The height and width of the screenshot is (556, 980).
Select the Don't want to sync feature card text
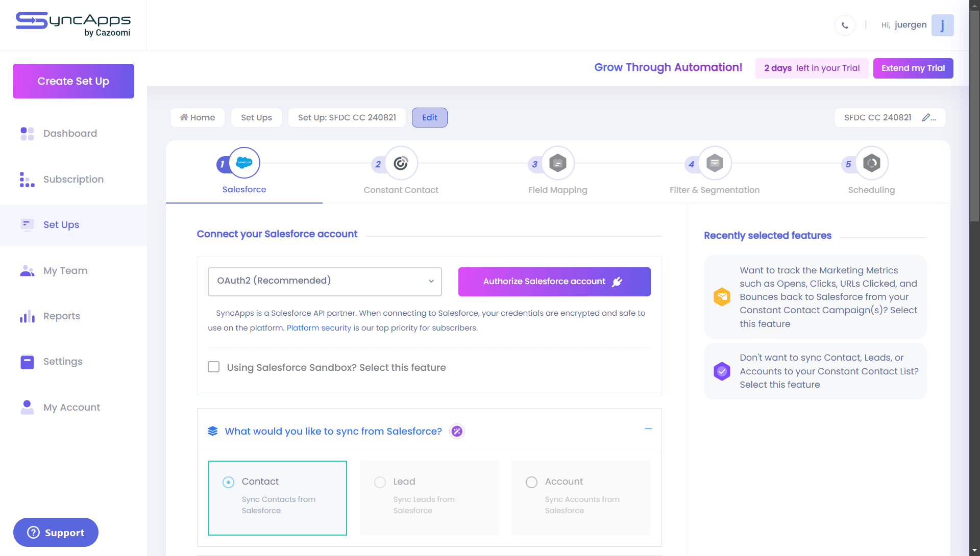(x=829, y=371)
